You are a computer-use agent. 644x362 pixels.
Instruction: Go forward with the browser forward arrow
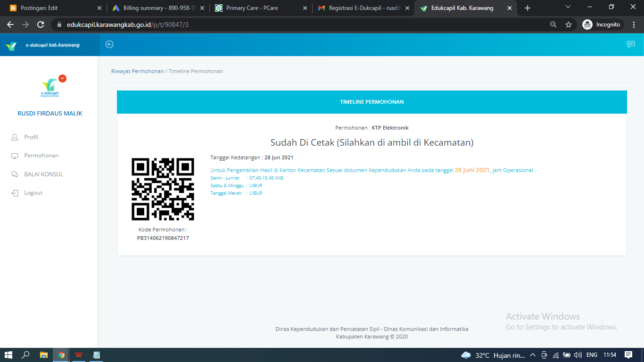click(25, 25)
